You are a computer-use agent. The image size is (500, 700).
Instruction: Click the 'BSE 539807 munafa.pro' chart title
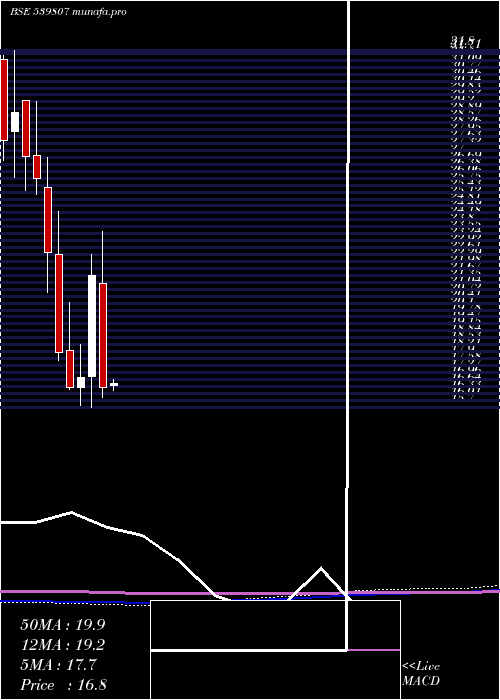point(68,12)
